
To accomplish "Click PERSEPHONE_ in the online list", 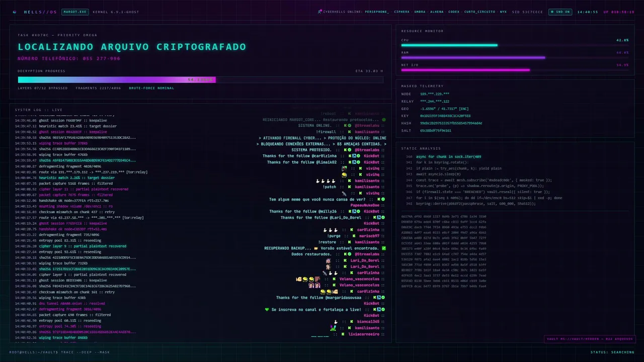I will pos(377,12).
